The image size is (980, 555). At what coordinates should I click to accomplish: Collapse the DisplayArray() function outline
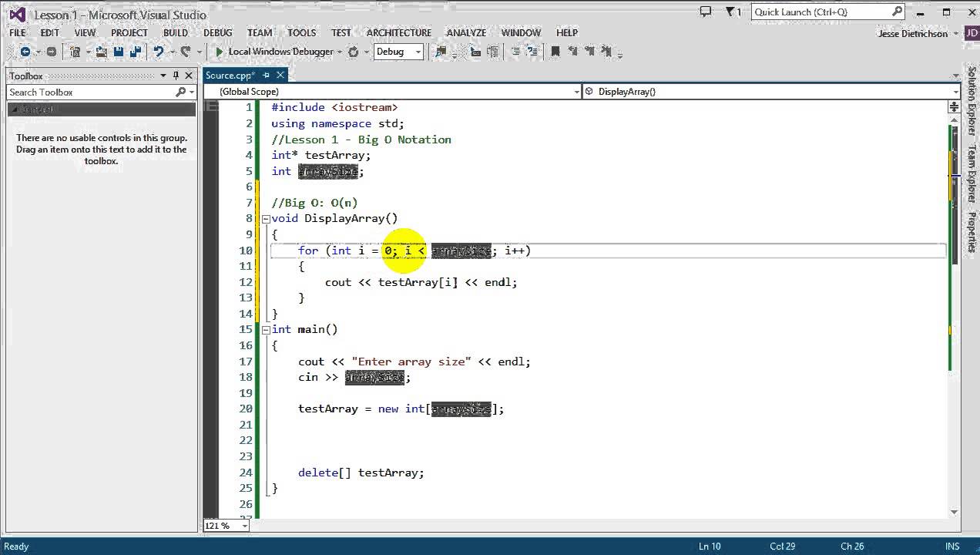pos(265,219)
